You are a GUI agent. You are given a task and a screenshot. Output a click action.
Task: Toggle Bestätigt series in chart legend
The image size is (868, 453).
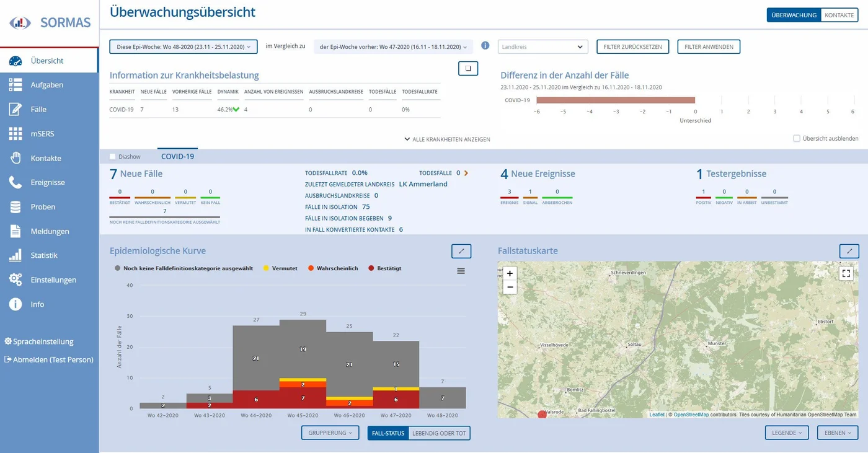[384, 268]
